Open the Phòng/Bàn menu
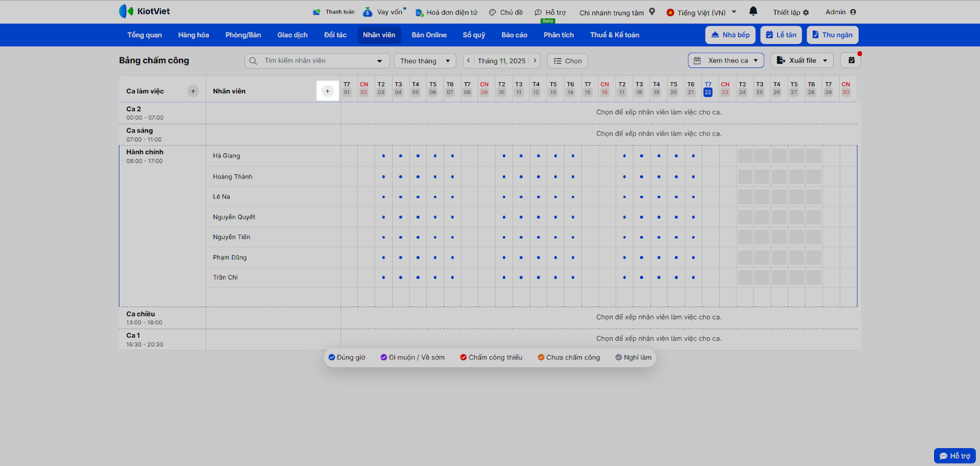This screenshot has height=466, width=980. click(x=243, y=35)
